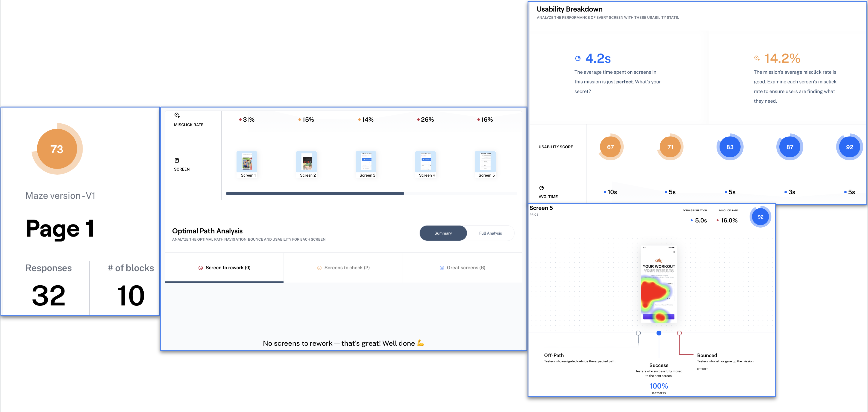
Task: Open the Screens to check (2) tab
Action: pyautogui.click(x=343, y=267)
